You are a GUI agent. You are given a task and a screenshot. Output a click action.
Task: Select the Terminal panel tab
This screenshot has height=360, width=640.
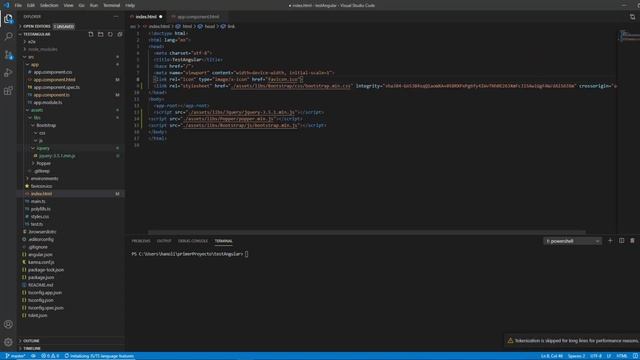pyautogui.click(x=223, y=241)
